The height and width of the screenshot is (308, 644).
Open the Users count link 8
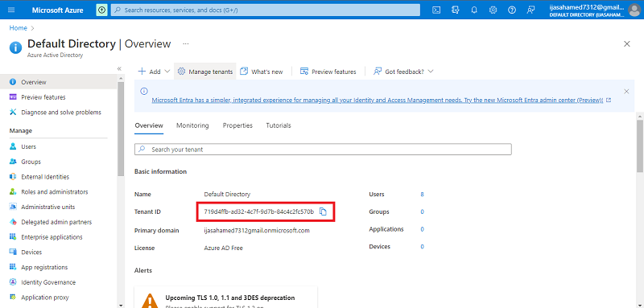422,195
